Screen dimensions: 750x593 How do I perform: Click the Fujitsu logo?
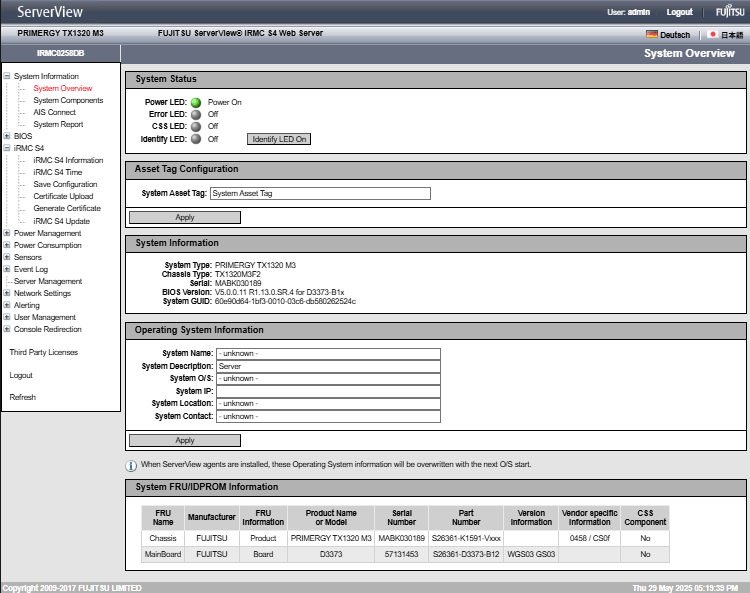(x=730, y=11)
